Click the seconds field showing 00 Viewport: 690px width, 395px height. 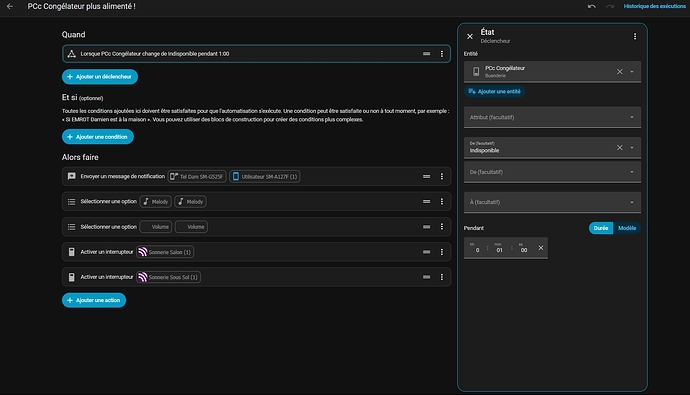click(523, 248)
